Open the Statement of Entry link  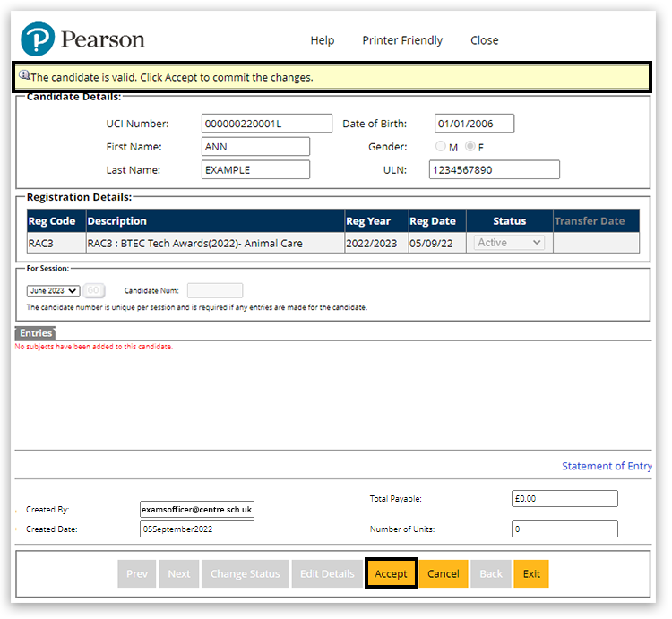(607, 466)
